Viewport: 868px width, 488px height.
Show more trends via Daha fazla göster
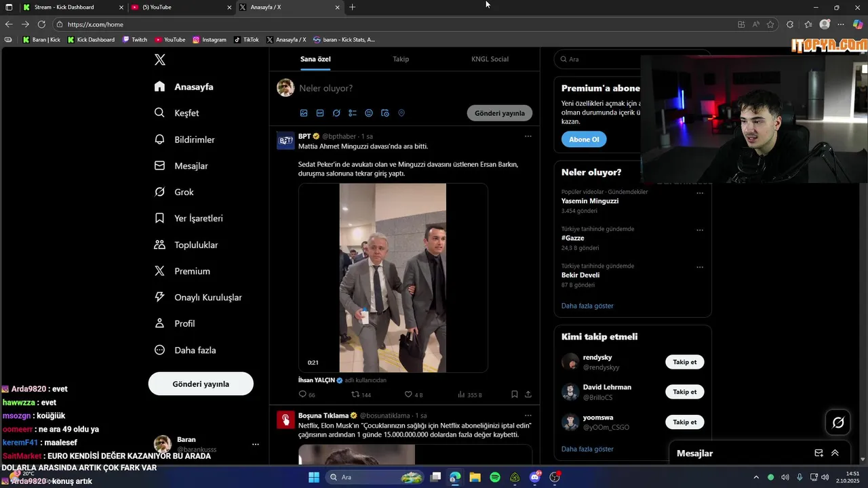(587, 306)
